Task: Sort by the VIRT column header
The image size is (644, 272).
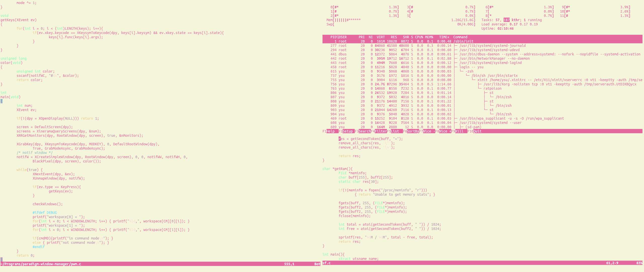Action: click(x=381, y=37)
